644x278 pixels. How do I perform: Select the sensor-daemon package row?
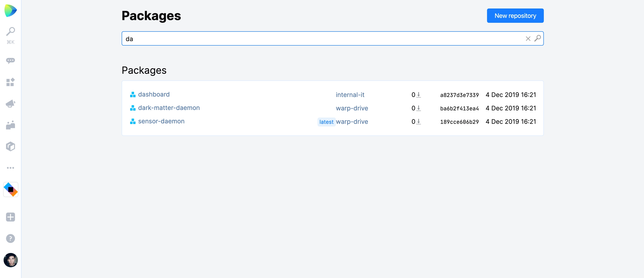(x=333, y=122)
